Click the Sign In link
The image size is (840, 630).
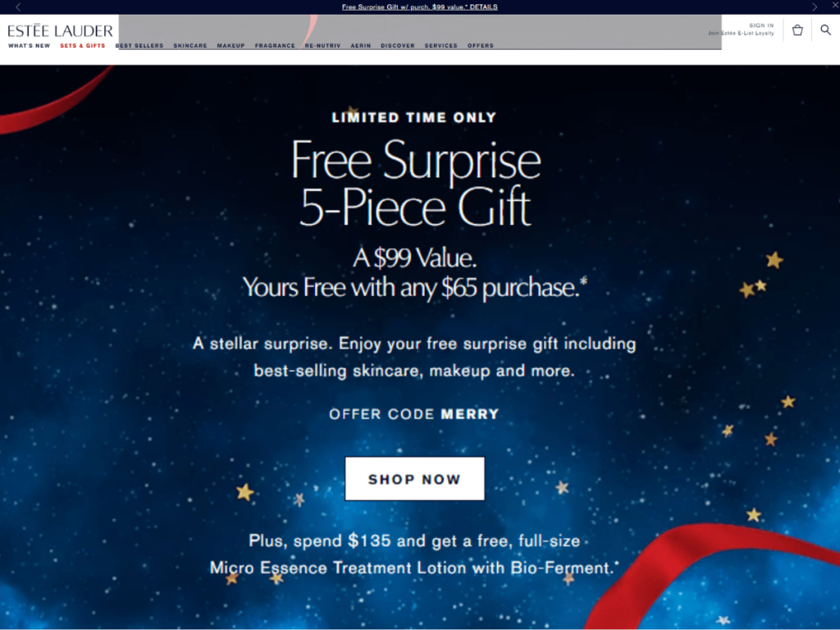coord(761,25)
